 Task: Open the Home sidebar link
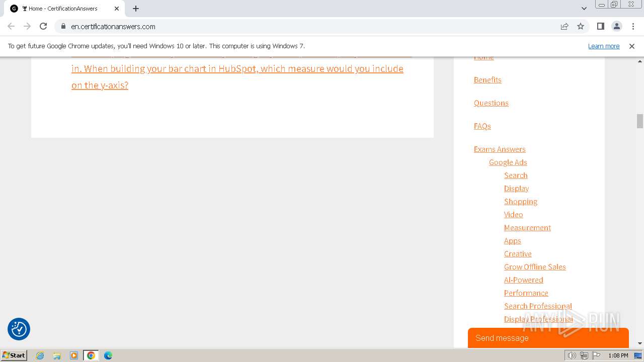[484, 57]
